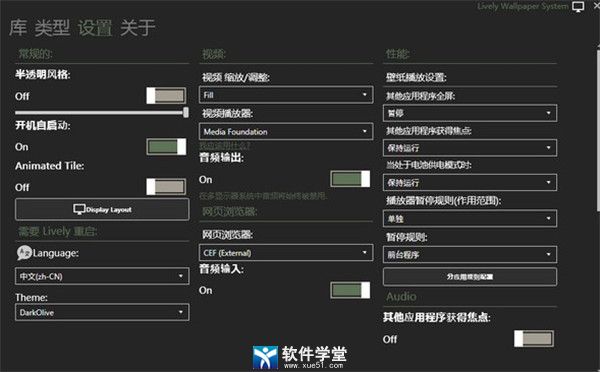600x372 pixels.
Task: Open the 当处于电池供电模式时 dropdown
Action: [x=470, y=183]
